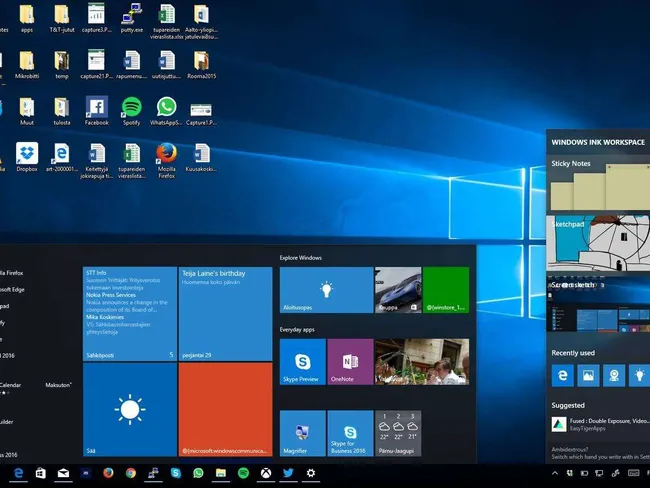This screenshot has width=650, height=488.
Task: Launch WhatsApp from the desktop
Action: pyautogui.click(x=166, y=107)
